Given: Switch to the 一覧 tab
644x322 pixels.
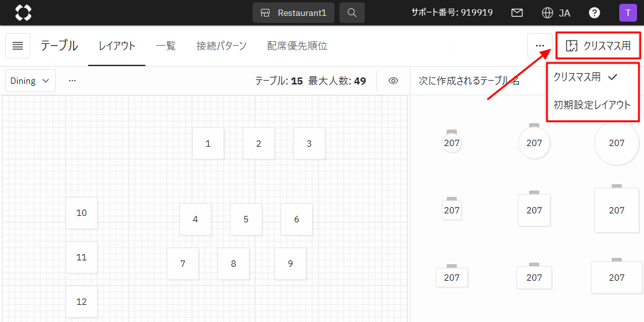Looking at the screenshot, I should click(166, 46).
